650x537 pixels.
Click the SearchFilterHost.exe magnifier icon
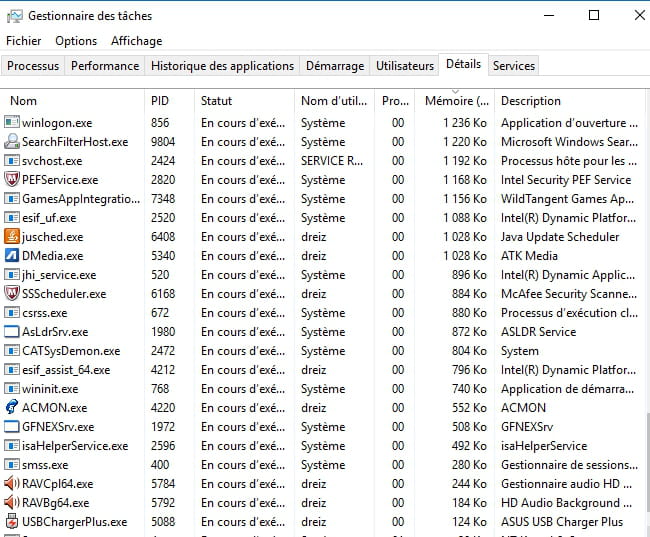pyautogui.click(x=12, y=141)
